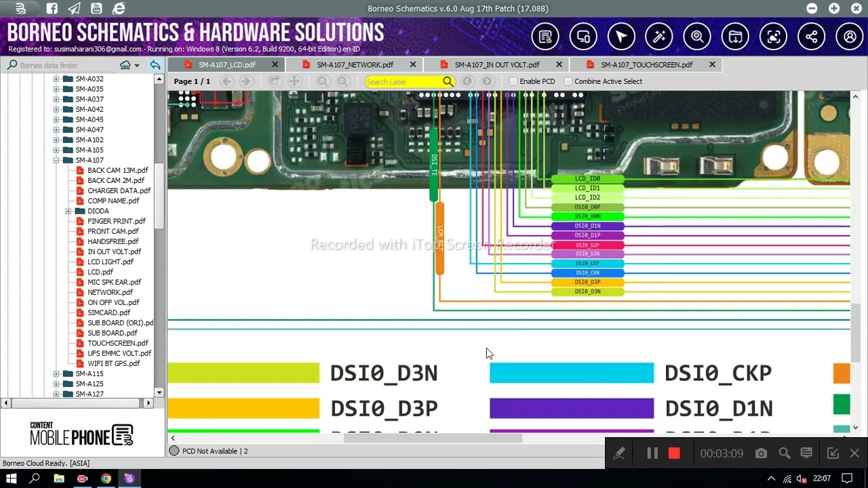Viewport: 868px width, 488px height.
Task: Open Google Chrome from the taskbar
Action: coord(106,479)
